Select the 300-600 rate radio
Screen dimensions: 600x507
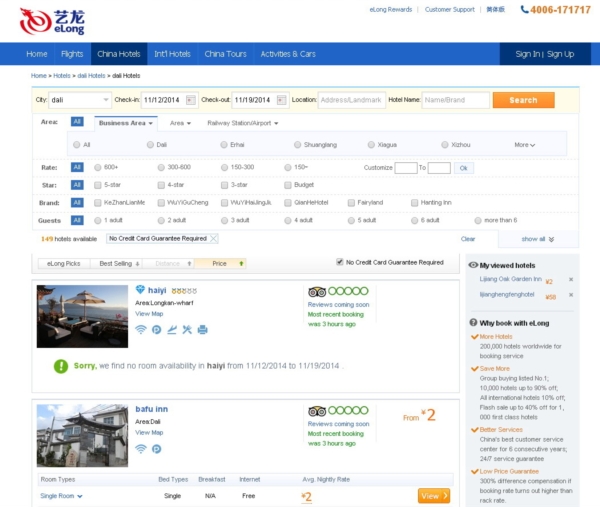point(161,167)
